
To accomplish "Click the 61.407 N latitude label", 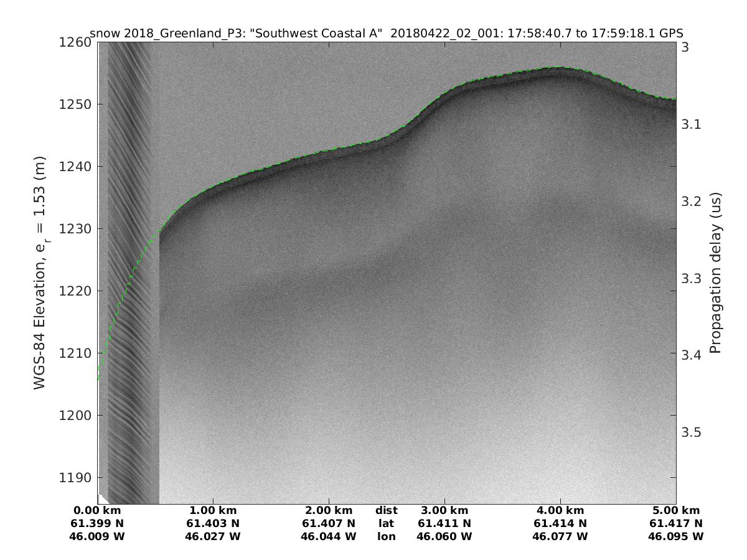I will click(329, 523).
